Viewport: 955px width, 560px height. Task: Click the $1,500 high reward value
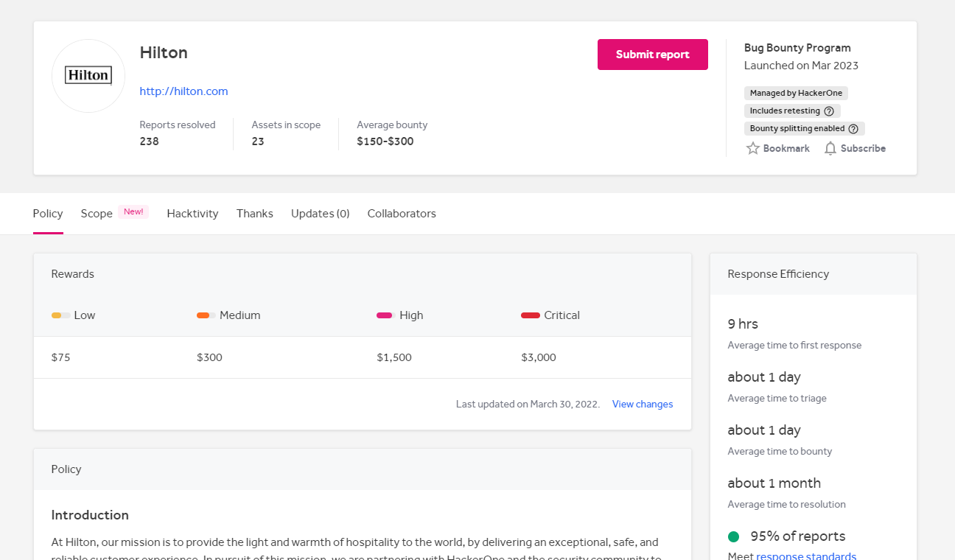[394, 357]
